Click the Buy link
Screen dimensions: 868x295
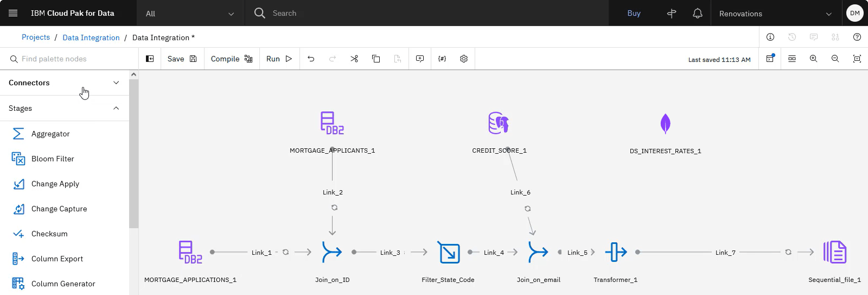click(x=634, y=13)
